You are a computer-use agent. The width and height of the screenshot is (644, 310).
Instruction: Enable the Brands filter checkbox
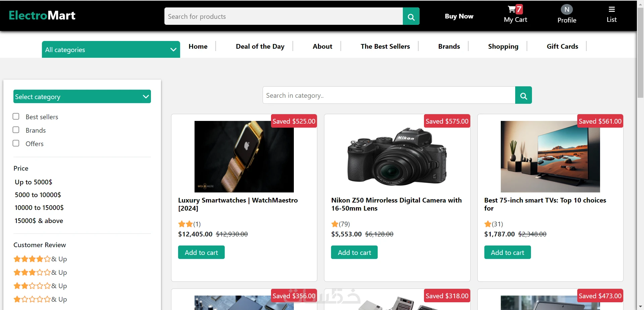pos(16,130)
